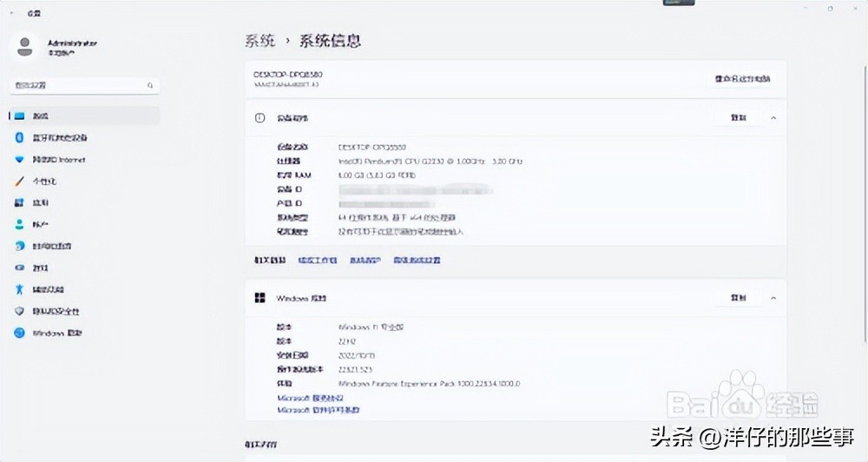Click the info icon beside 设备规格
868x462 pixels.
260,117
